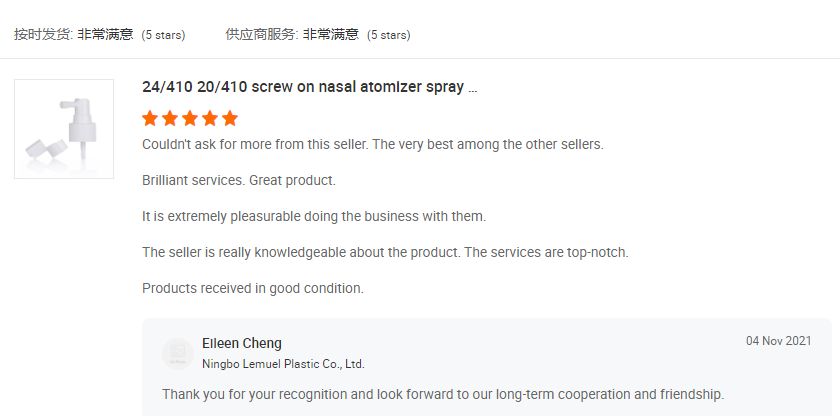Click the third orange rating star

tap(190, 118)
